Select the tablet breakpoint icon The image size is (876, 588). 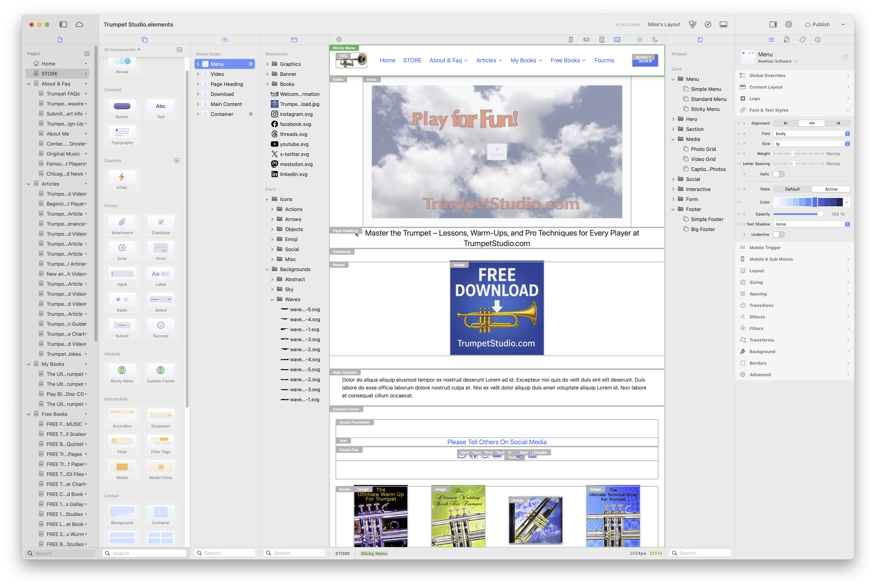601,40
